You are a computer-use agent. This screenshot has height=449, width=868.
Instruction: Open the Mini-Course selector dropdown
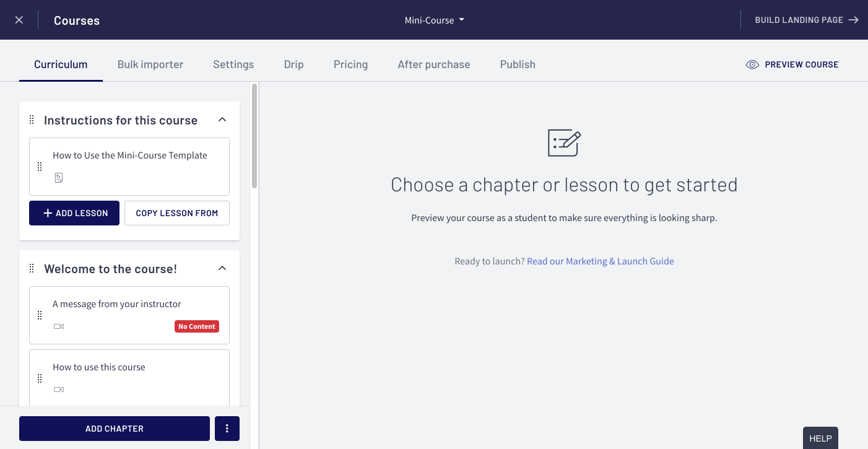[x=435, y=20]
